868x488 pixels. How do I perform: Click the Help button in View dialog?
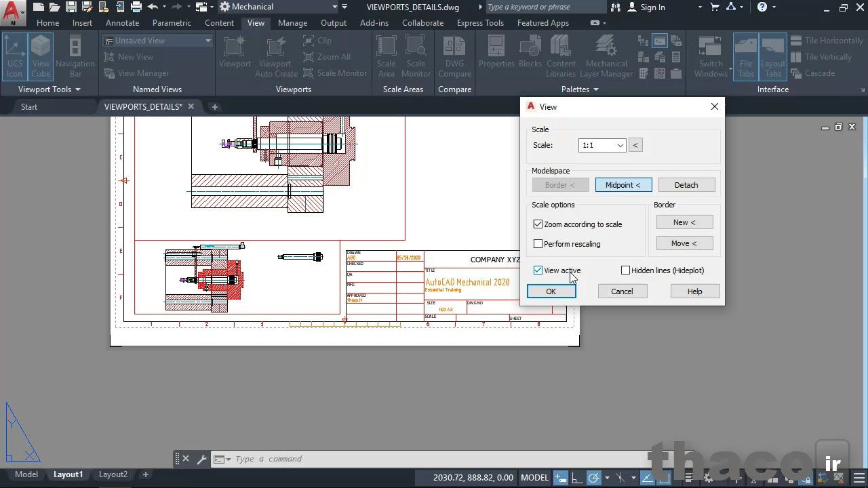pyautogui.click(x=695, y=291)
